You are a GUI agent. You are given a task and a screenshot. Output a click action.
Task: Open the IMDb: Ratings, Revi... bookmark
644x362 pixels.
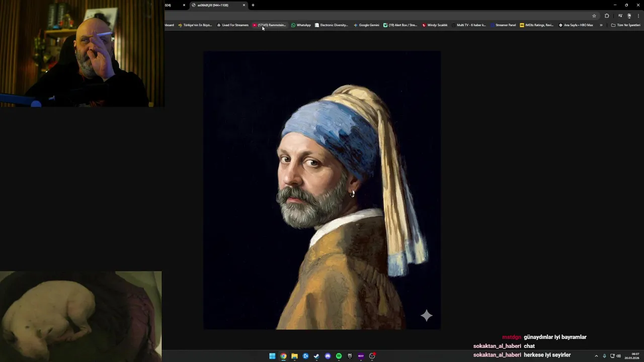(536, 25)
